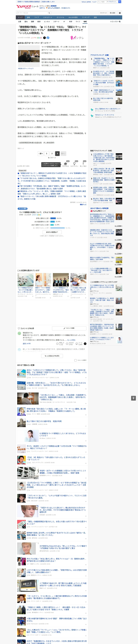The image size is (138, 644).
Task: Check the コメント非表示 checkbox
Action: click(x=75, y=360)
